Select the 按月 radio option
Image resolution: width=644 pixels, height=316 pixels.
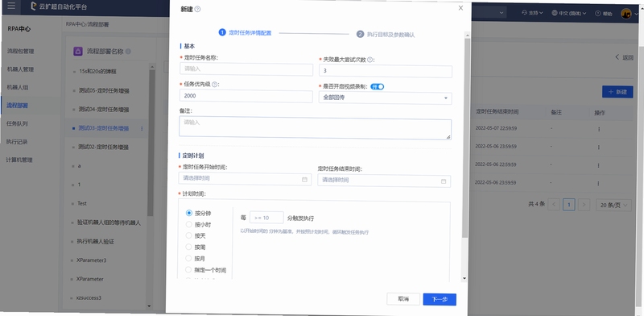coord(189,259)
